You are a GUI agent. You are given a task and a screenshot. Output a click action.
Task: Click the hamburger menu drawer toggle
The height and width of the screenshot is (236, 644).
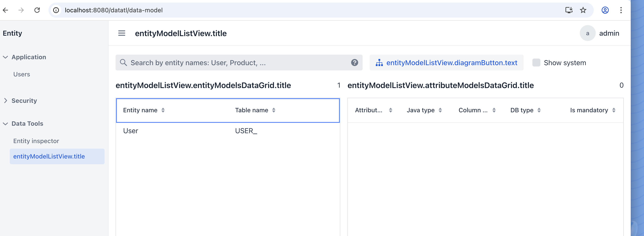click(x=122, y=33)
